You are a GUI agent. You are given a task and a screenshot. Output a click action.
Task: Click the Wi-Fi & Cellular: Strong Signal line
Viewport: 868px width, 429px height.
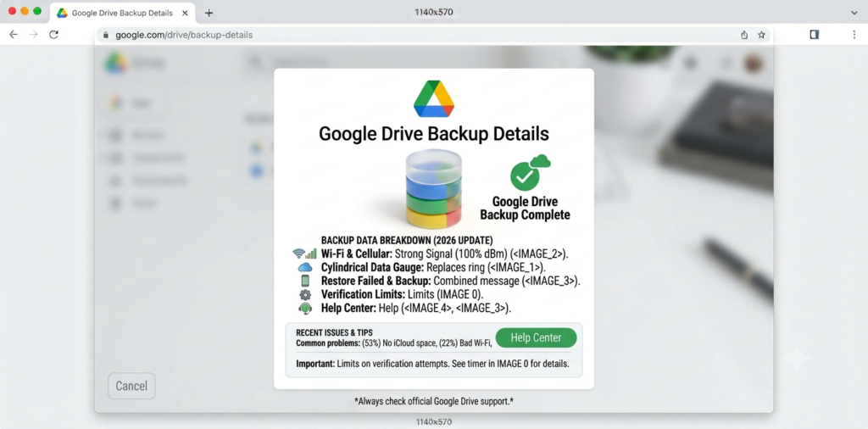pyautogui.click(x=445, y=253)
